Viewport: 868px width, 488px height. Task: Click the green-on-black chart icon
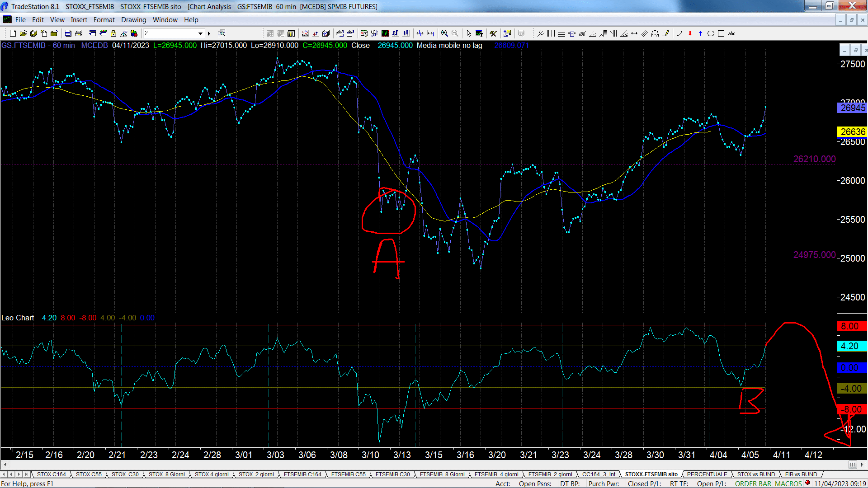point(385,33)
